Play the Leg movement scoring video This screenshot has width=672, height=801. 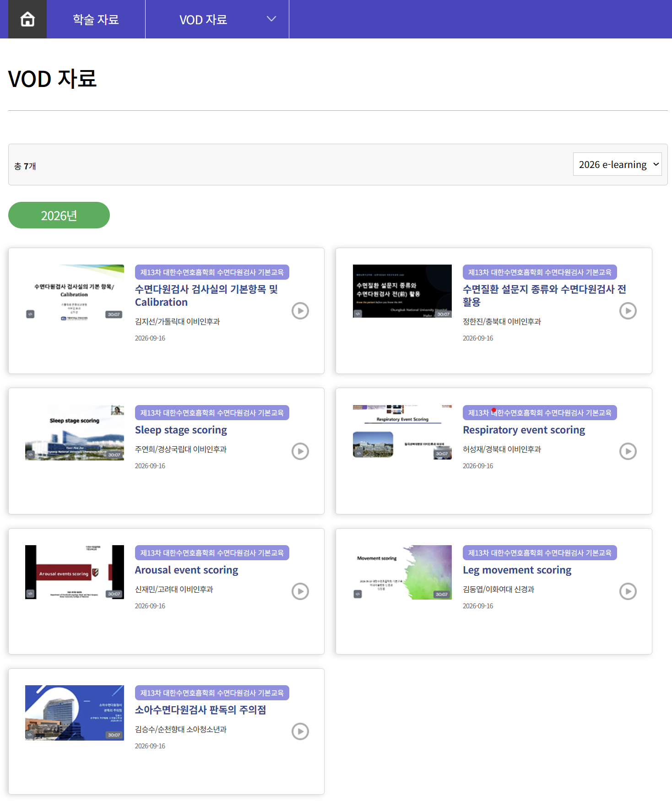[628, 591]
